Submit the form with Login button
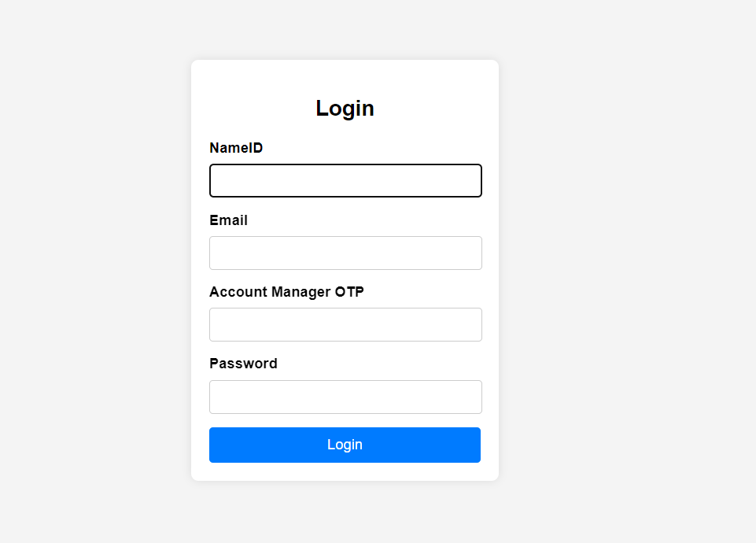Image resolution: width=756 pixels, height=543 pixels. point(345,445)
